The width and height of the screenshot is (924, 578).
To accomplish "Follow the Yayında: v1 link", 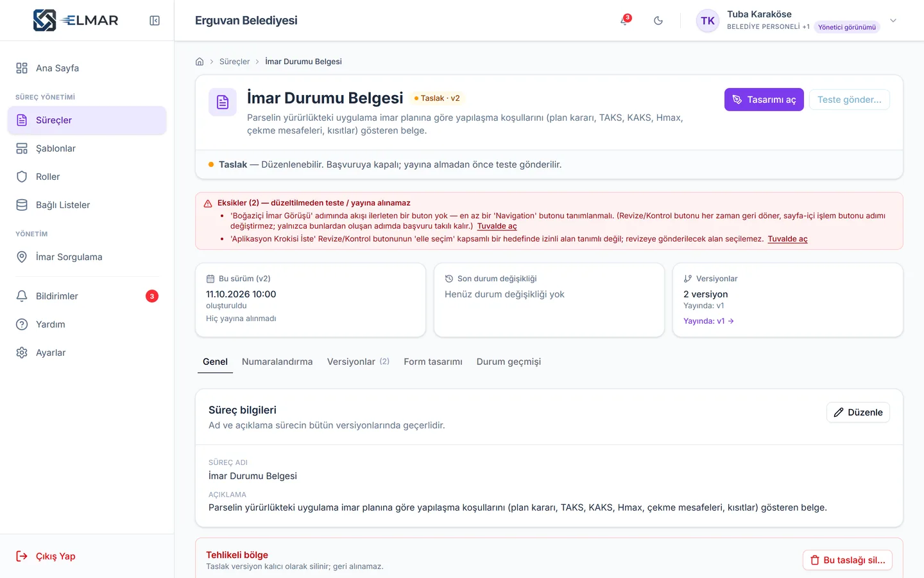I will (x=708, y=321).
